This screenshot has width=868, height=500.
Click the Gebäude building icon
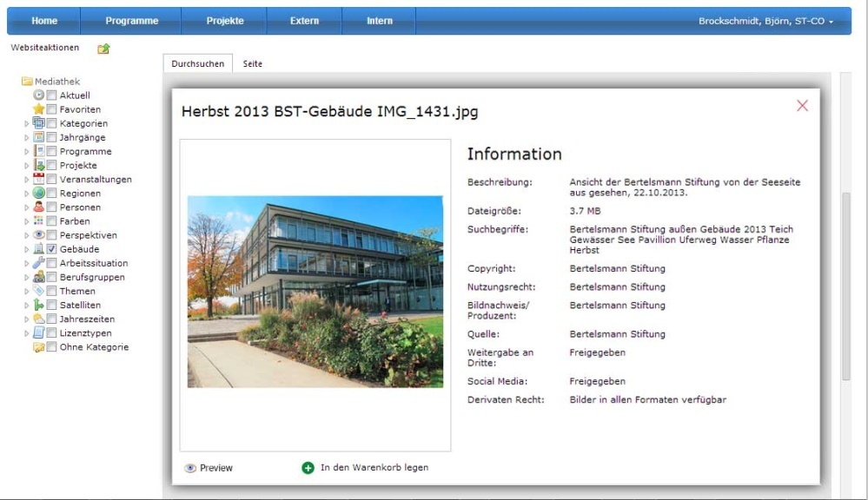(x=39, y=248)
